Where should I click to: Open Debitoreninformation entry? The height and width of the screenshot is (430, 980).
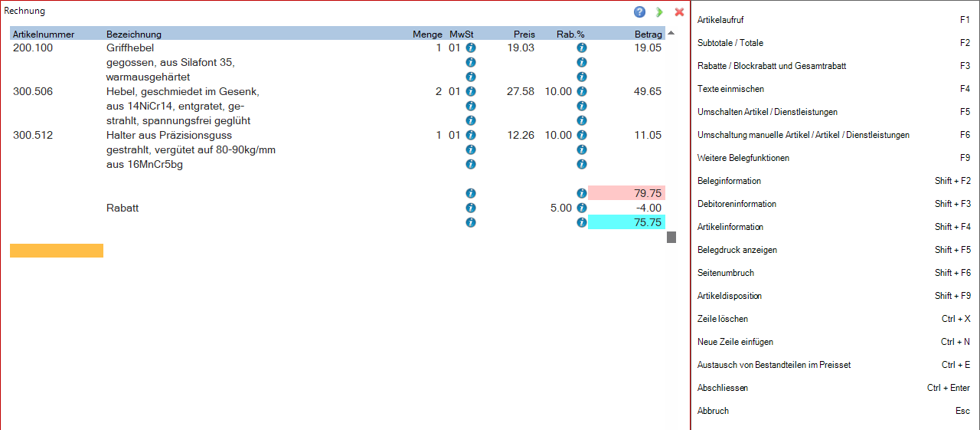click(834, 204)
